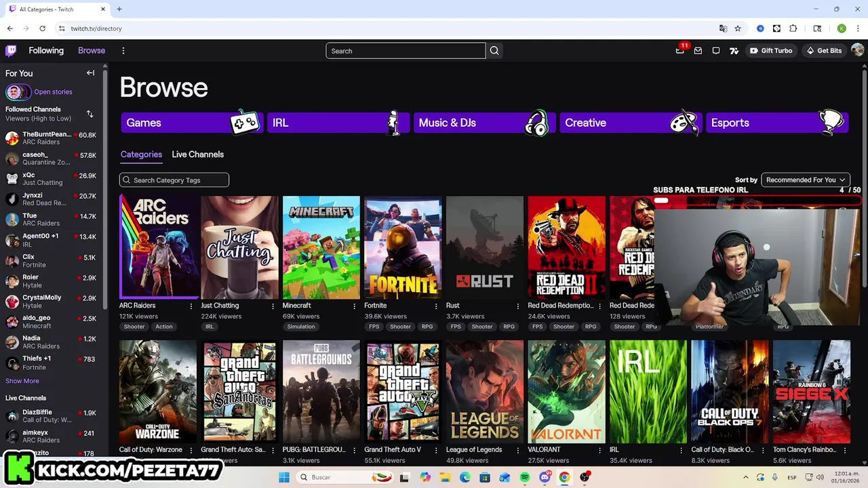This screenshot has height=488, width=868.
Task: Open the user profile avatar menu
Action: click(857, 51)
